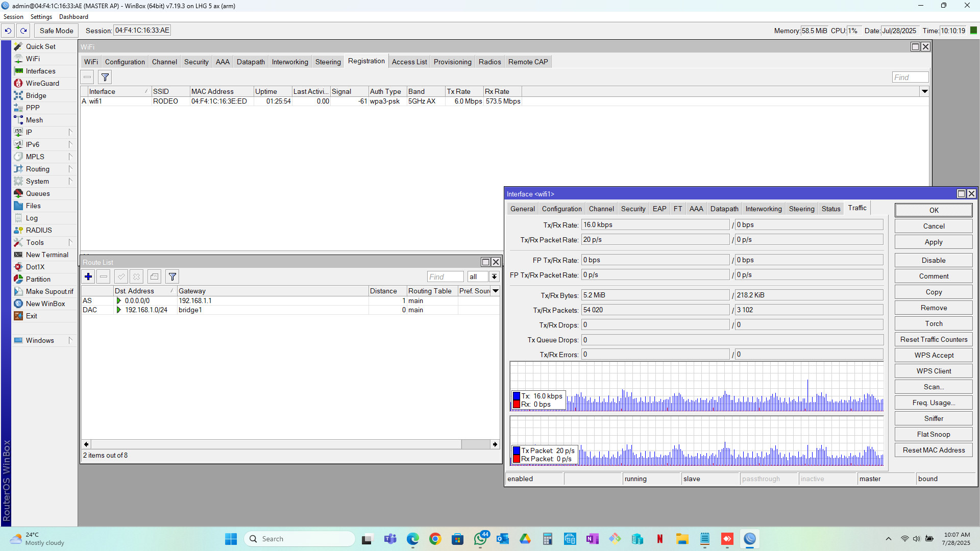Open Mesh in sidebar
The image size is (980, 551).
coord(34,120)
